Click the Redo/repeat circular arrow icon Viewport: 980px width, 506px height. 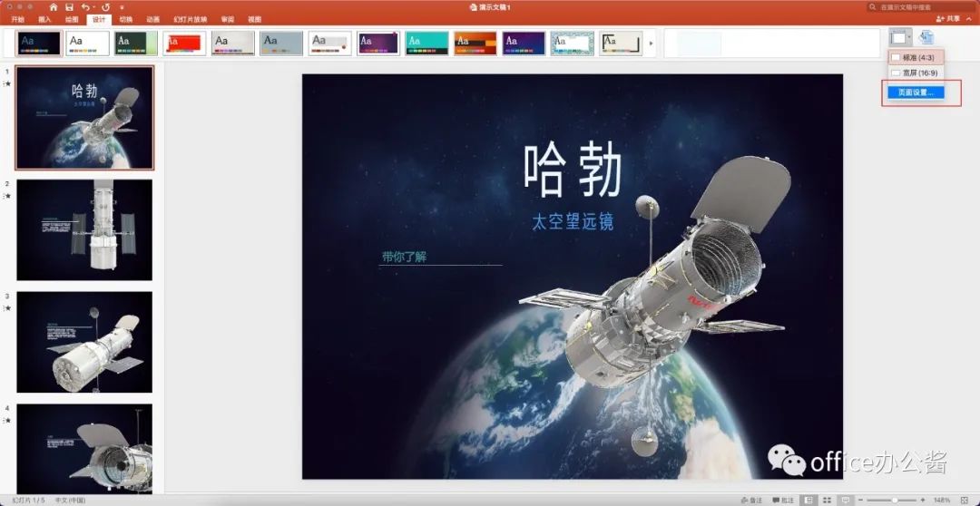105,7
